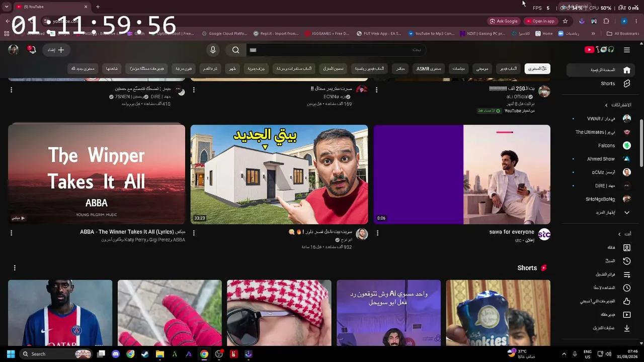Open the Shorts shelf options menu
Image resolution: width=644 pixels, height=362 pixels.
pos(15,268)
